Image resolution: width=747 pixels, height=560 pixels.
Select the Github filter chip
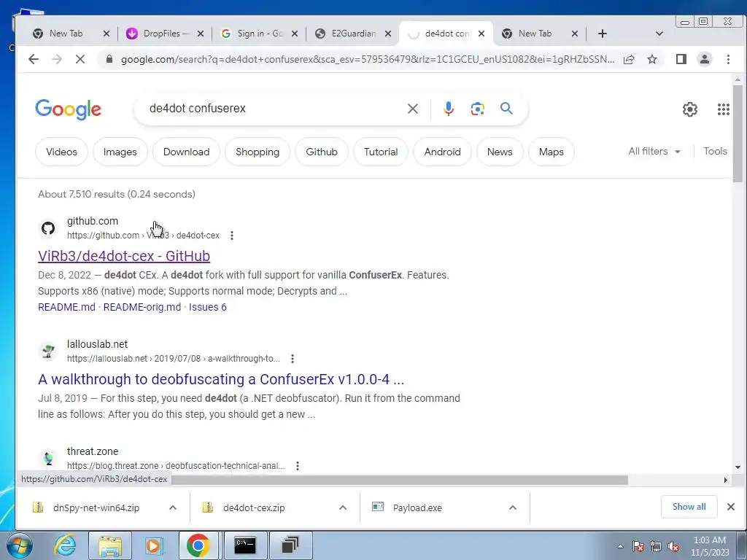322,152
